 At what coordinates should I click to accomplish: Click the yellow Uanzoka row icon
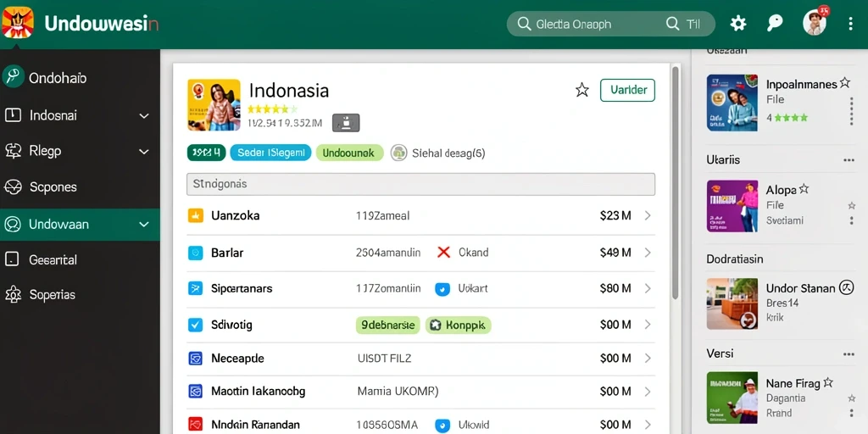click(196, 215)
